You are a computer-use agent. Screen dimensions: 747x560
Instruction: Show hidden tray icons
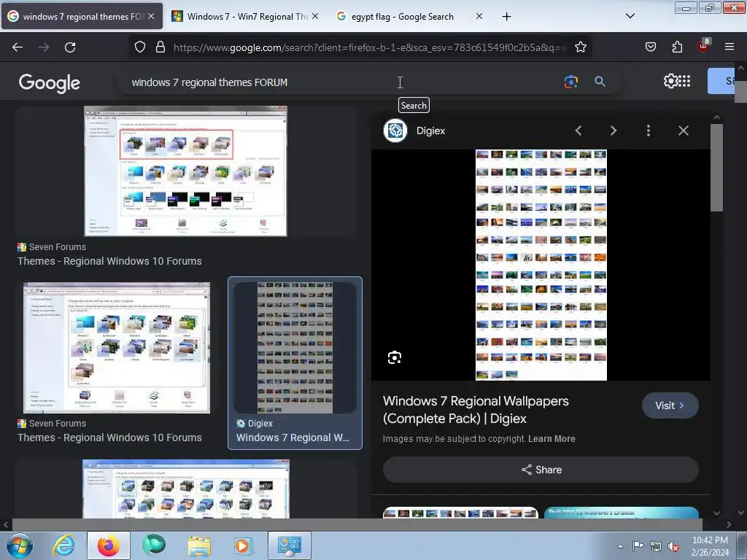pyautogui.click(x=620, y=546)
